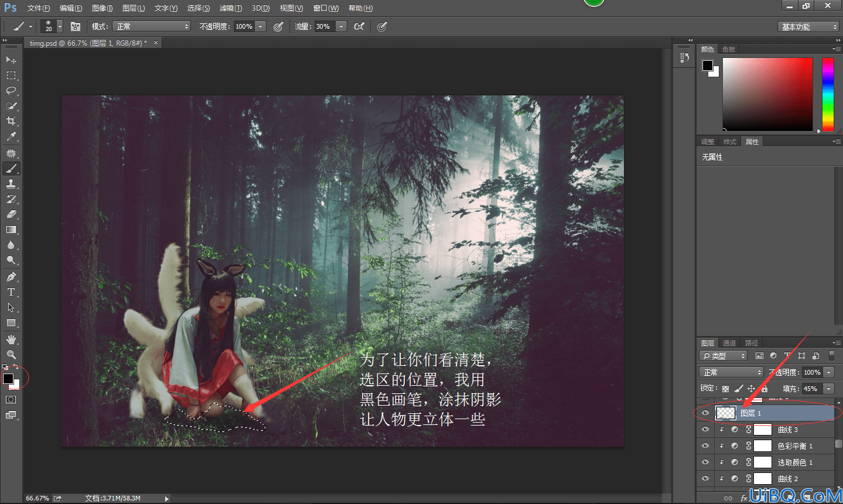Click the foreground color swatch in toolbox
The width and height of the screenshot is (843, 504).
tap(8, 379)
